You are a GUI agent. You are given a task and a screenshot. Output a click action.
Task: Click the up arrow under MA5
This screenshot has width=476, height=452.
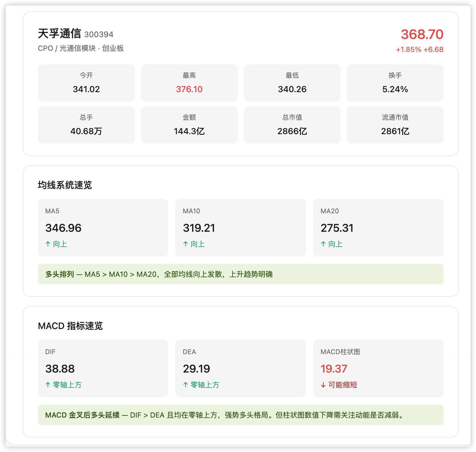[48, 244]
